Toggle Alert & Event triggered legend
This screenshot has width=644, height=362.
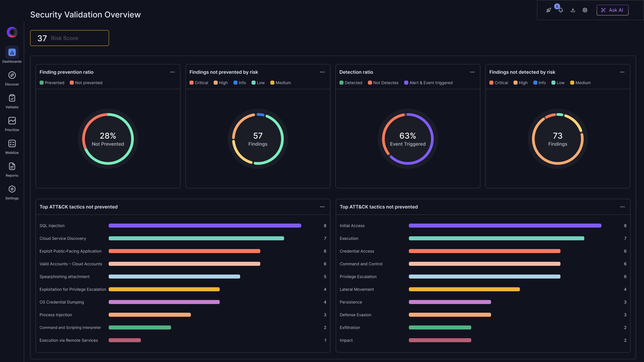[x=428, y=83]
